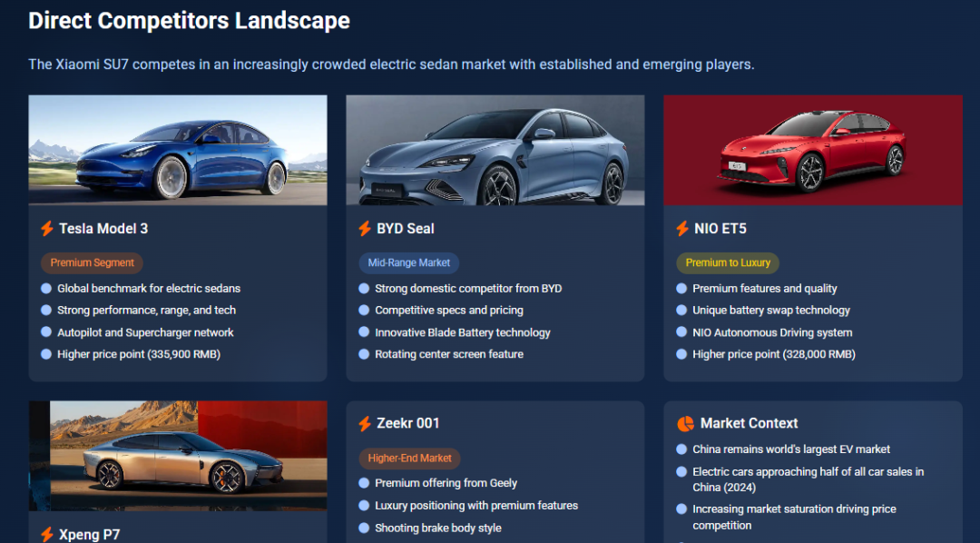
Task: Click 'Increasing market saturation driving price competition'
Action: tap(794, 518)
